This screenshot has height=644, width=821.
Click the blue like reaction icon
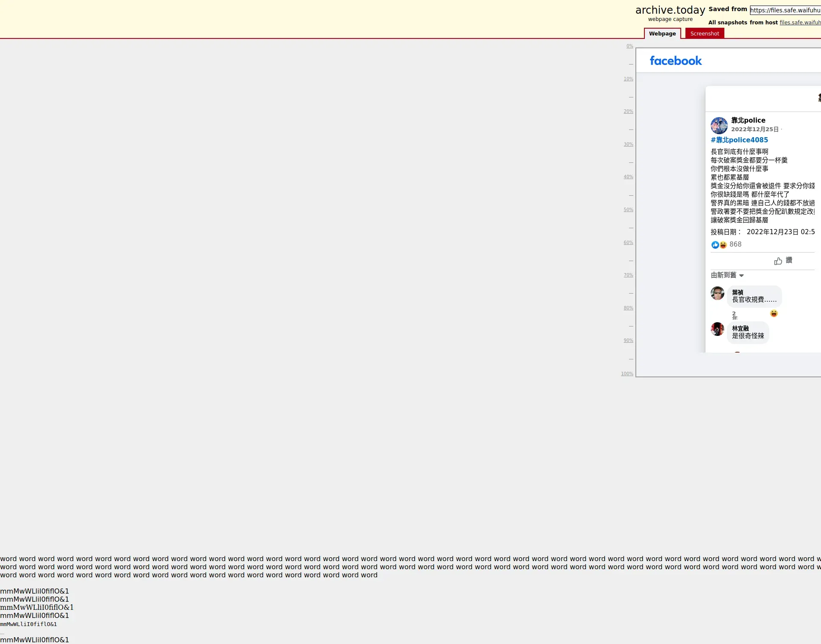[x=715, y=245]
